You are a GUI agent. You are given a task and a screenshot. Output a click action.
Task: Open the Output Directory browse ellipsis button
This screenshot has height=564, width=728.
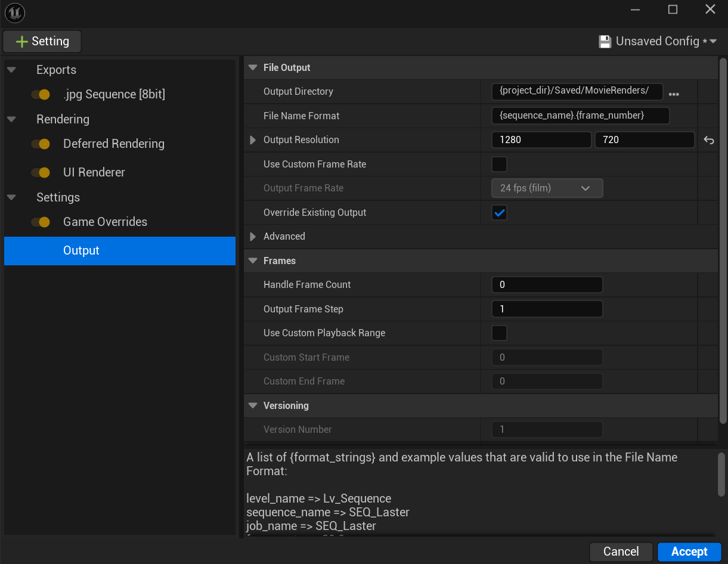[x=674, y=94]
